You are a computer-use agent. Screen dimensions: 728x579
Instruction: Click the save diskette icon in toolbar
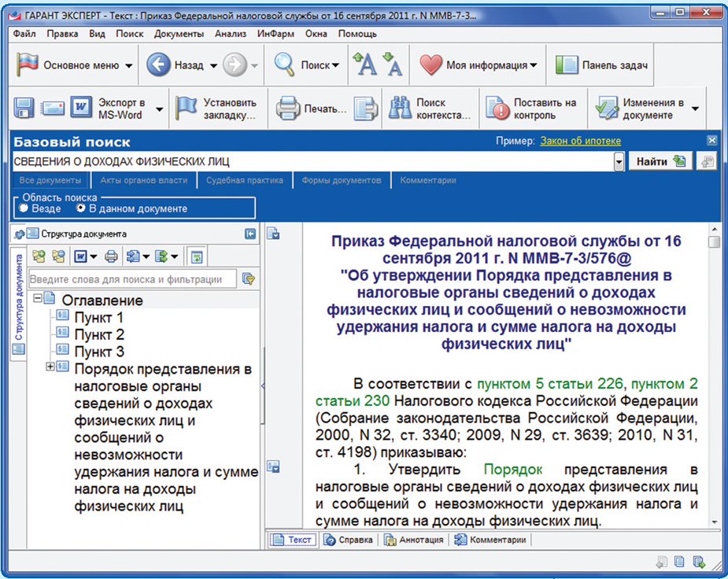click(24, 108)
